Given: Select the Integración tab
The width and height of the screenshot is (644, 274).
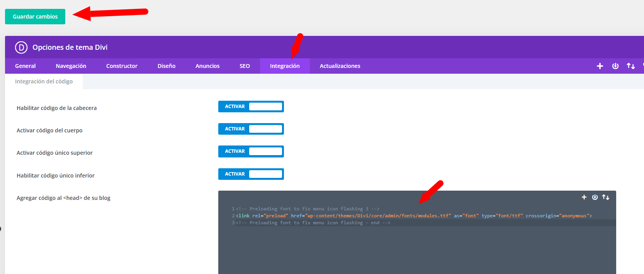Looking at the screenshot, I should tap(285, 66).
